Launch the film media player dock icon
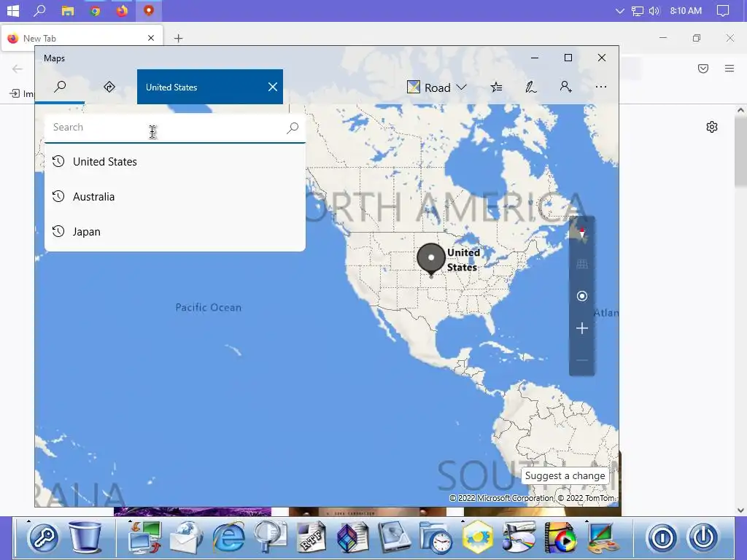 click(x=560, y=537)
